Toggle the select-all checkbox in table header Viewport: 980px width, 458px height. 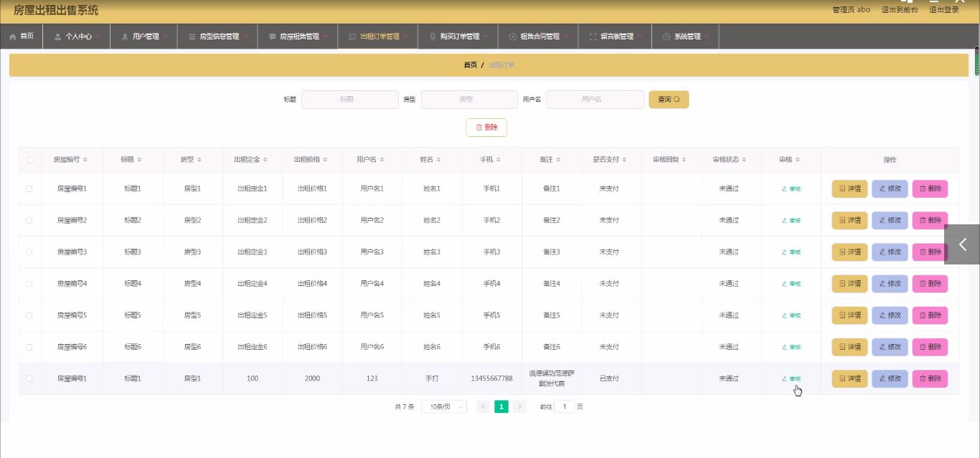pyautogui.click(x=29, y=160)
